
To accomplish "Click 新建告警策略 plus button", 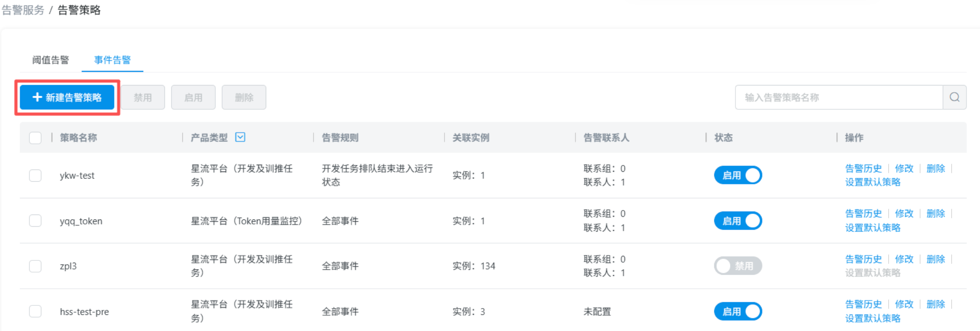I will point(67,97).
